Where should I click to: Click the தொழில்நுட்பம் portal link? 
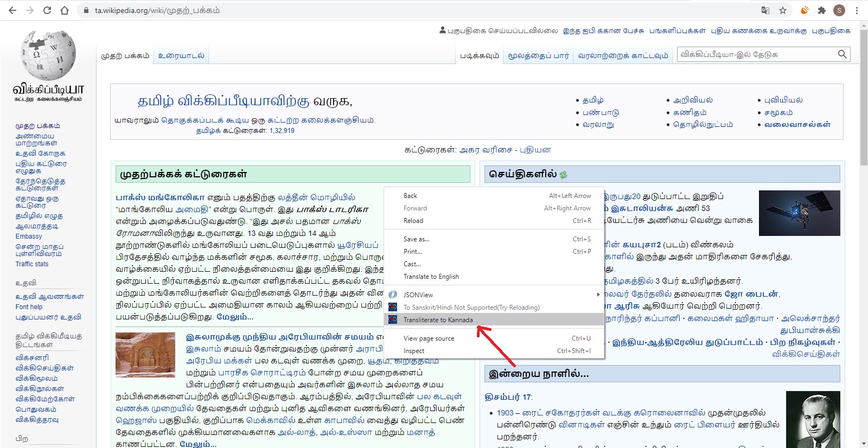pos(703,125)
